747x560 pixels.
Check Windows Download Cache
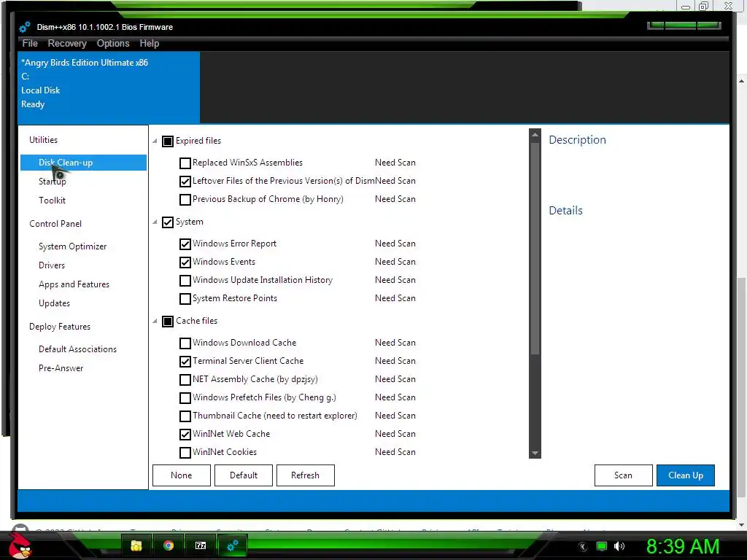pyautogui.click(x=185, y=343)
